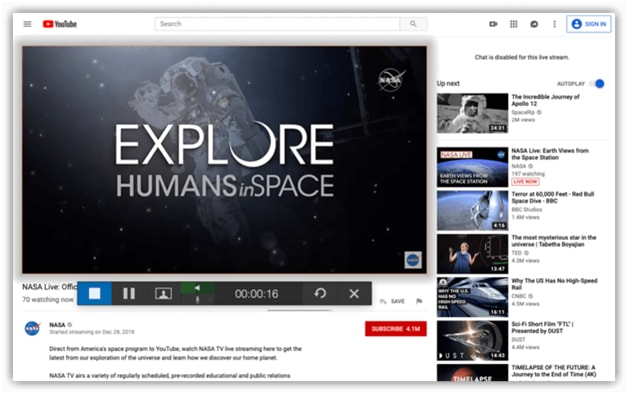Open the Tabetha Boyajian TED thumbnail
This screenshot has width=628, height=394.
pos(473,254)
